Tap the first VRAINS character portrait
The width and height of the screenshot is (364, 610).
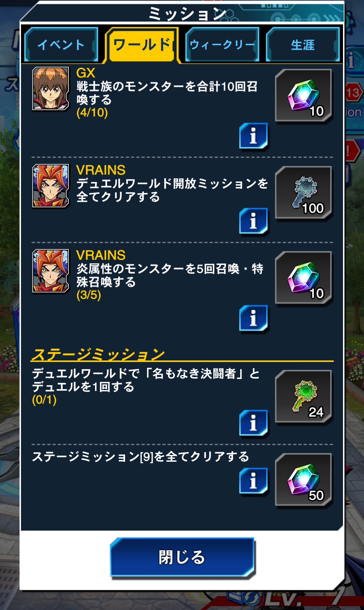click(x=51, y=186)
